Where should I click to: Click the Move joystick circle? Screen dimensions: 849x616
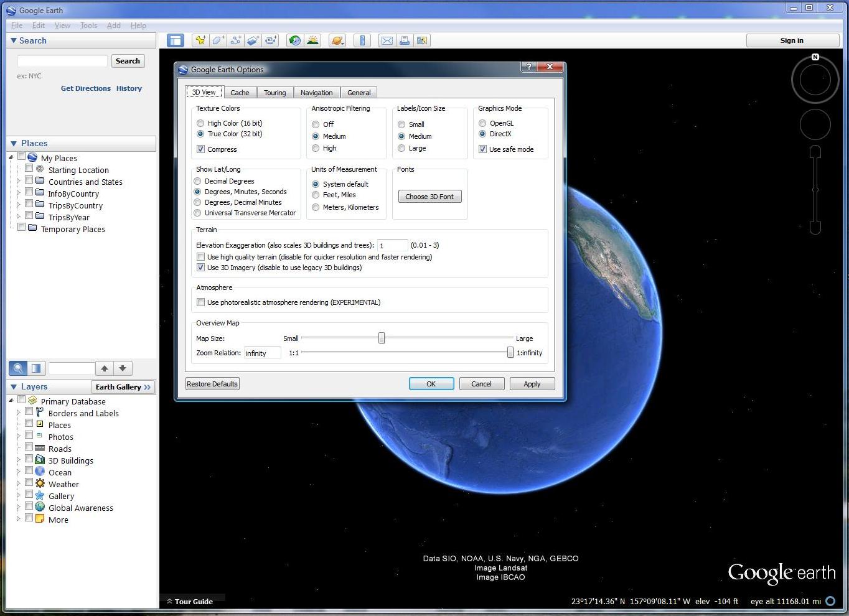pos(815,124)
